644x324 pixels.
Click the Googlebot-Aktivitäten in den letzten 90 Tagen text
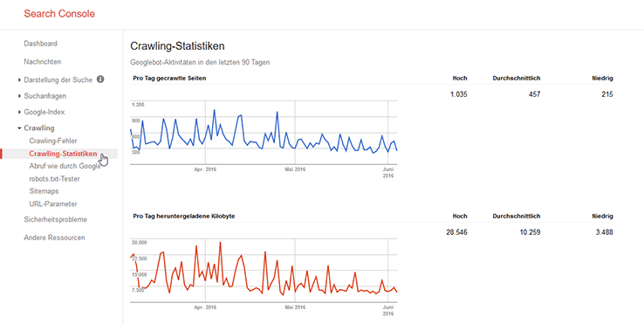[200, 63]
